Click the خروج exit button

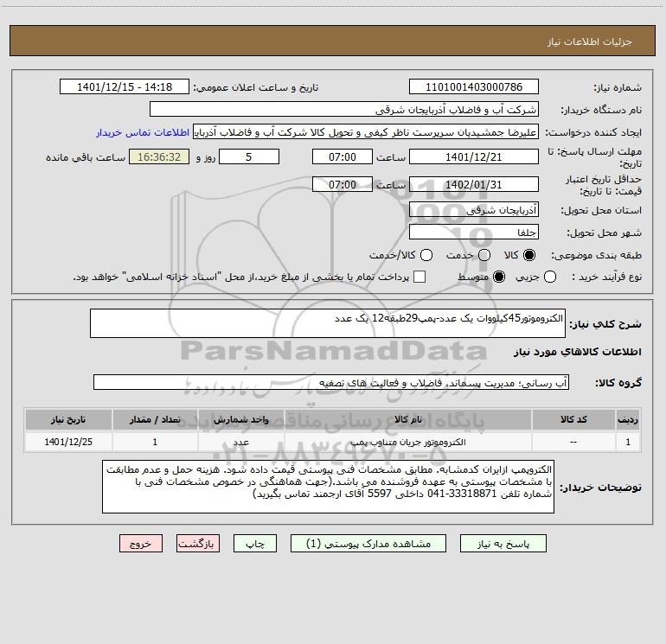[141, 544]
